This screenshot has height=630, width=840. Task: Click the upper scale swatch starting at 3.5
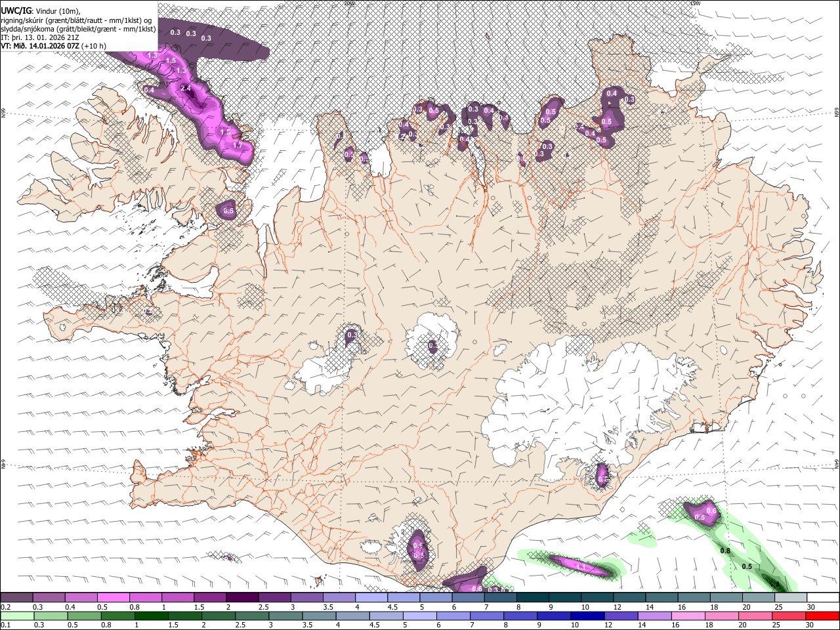(339, 597)
